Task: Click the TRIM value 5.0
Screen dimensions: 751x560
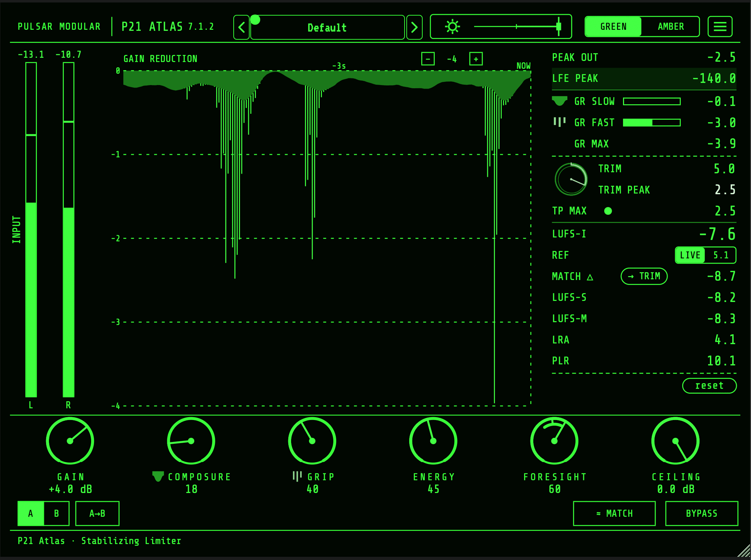Action: [724, 169]
